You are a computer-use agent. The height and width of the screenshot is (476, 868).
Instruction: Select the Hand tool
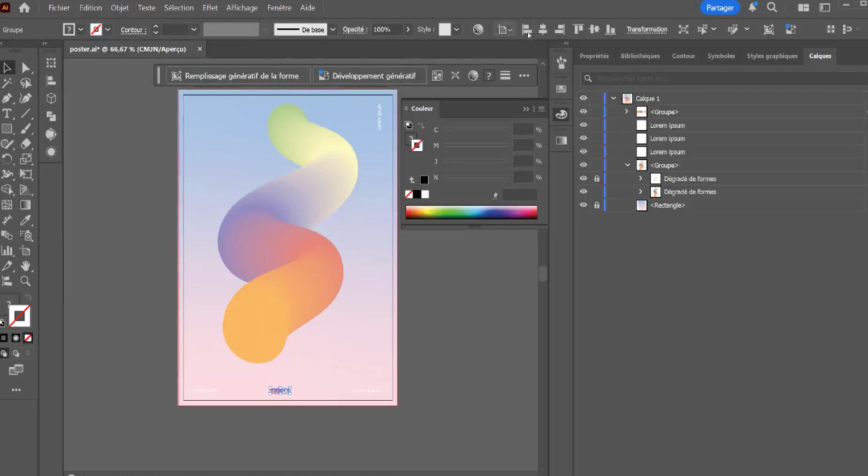26,266
